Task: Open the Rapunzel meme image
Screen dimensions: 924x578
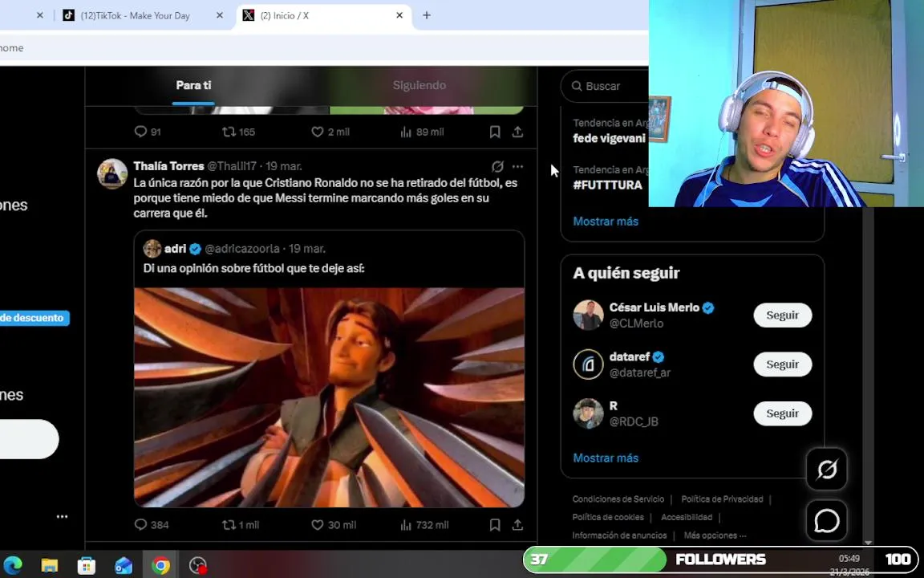Action: tap(330, 397)
